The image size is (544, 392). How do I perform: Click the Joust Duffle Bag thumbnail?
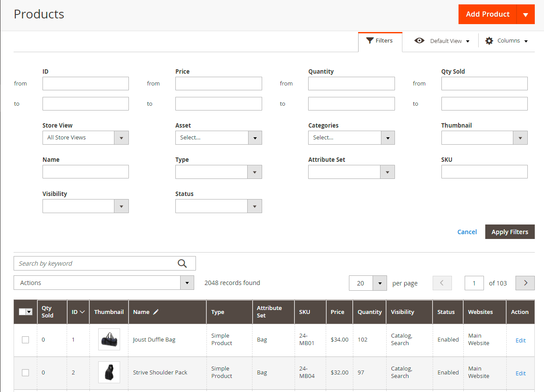click(109, 339)
